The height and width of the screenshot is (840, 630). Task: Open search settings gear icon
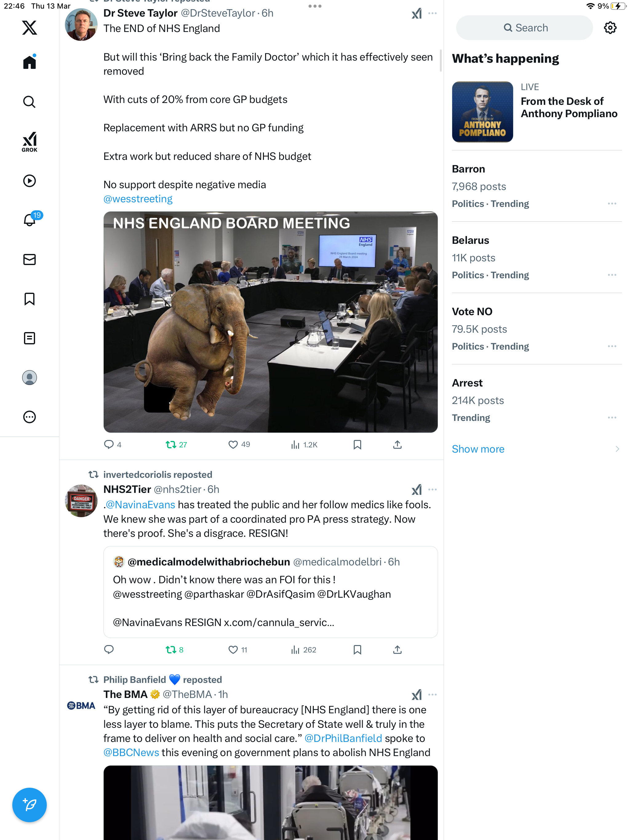610,28
